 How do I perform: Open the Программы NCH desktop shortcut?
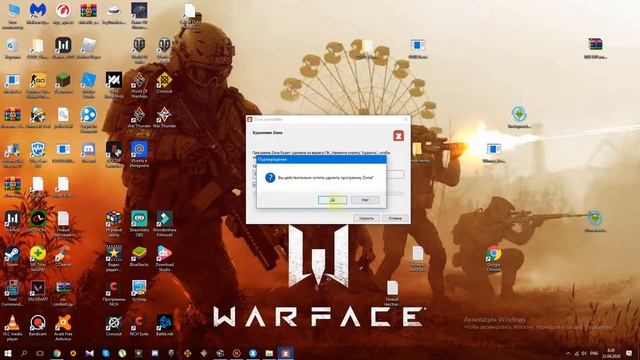pyautogui.click(x=114, y=293)
